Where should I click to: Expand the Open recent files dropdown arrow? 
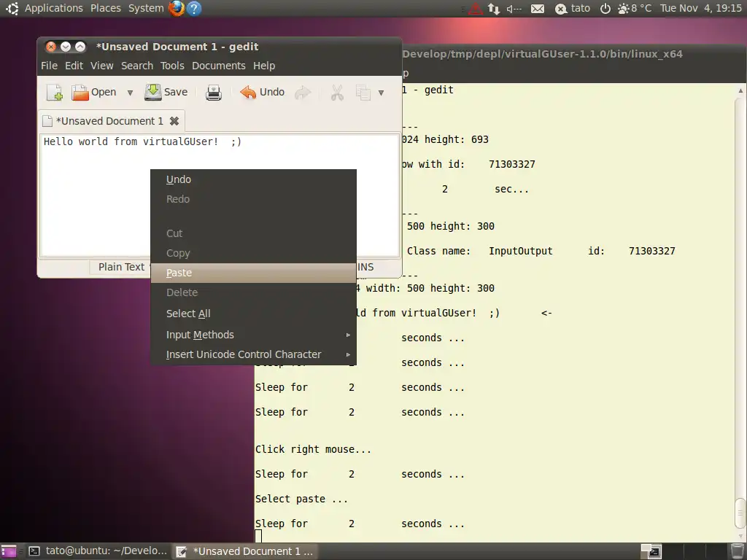[x=130, y=93]
